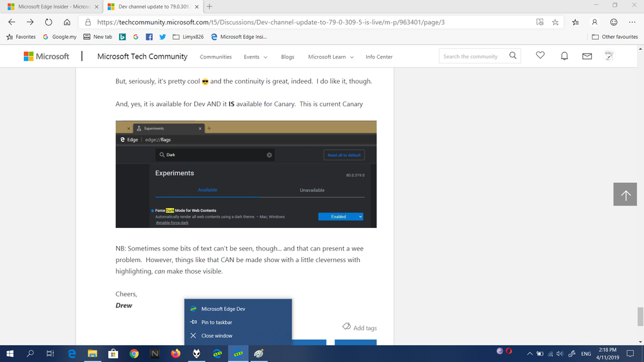This screenshot has height=362, width=644.
Task: Switch ENG input language
Action: (x=586, y=354)
